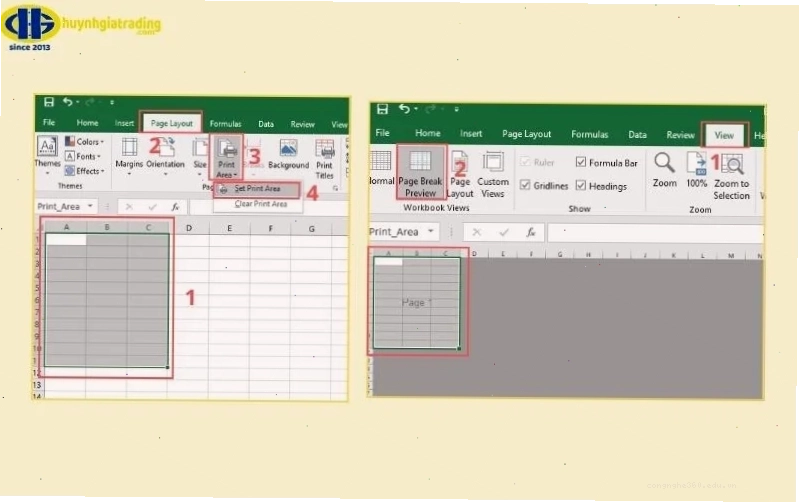Select Home tab in left window
The width and height of the screenshot is (799, 502).
88,123
